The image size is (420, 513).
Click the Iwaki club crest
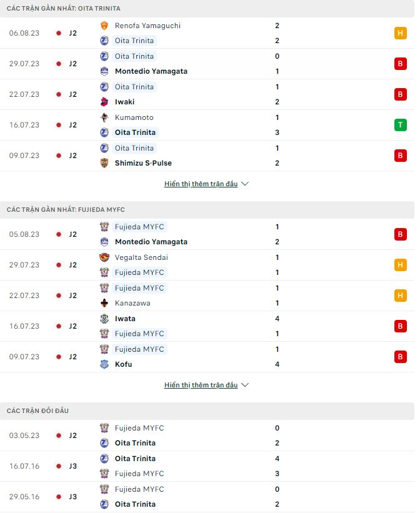(x=104, y=102)
